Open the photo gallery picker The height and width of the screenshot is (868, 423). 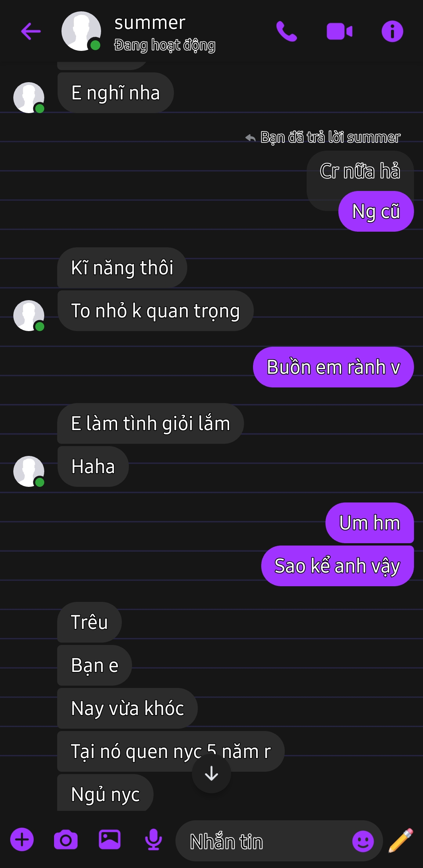(x=110, y=839)
